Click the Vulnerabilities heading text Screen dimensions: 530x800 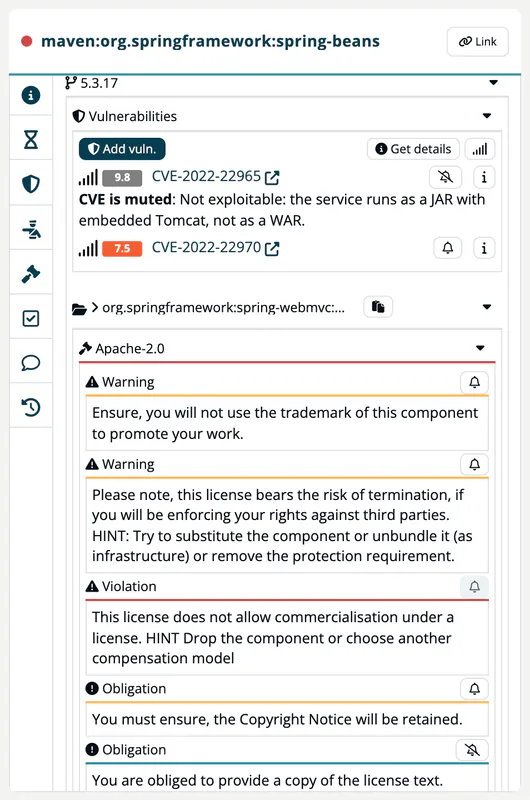tap(133, 116)
